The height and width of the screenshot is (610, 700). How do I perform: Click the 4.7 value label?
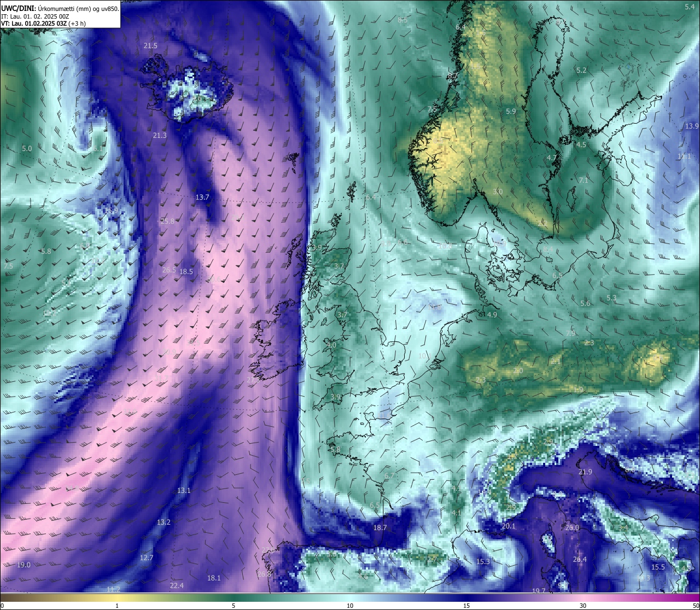pyautogui.click(x=552, y=158)
